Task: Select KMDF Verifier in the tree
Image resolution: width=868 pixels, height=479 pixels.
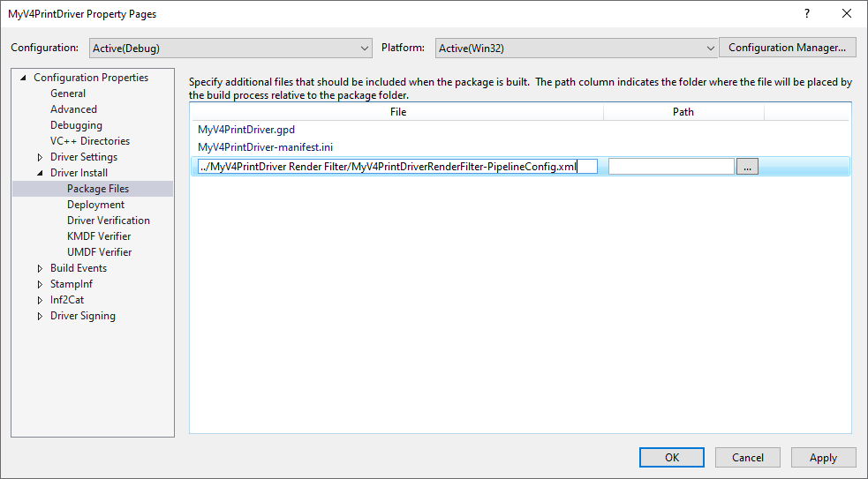Action: click(99, 236)
